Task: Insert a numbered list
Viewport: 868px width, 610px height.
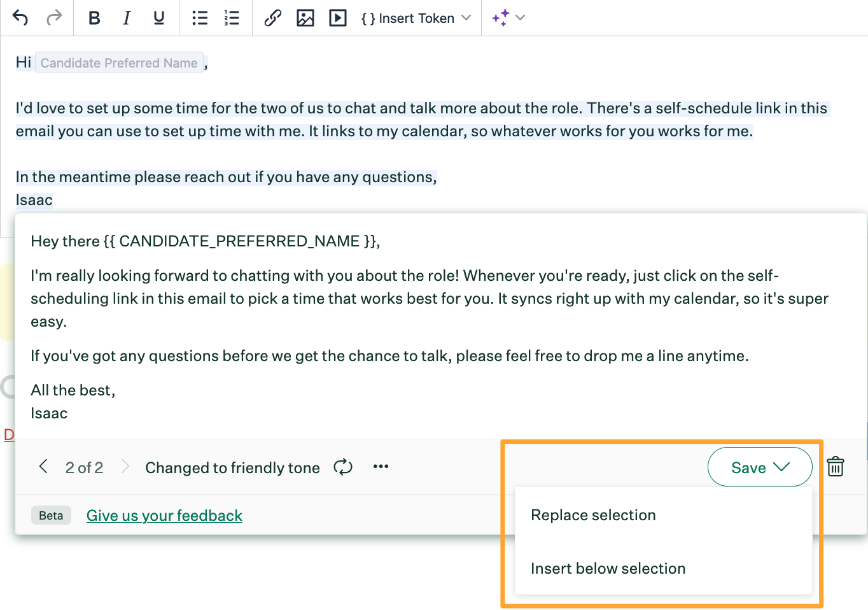Action: coord(232,18)
